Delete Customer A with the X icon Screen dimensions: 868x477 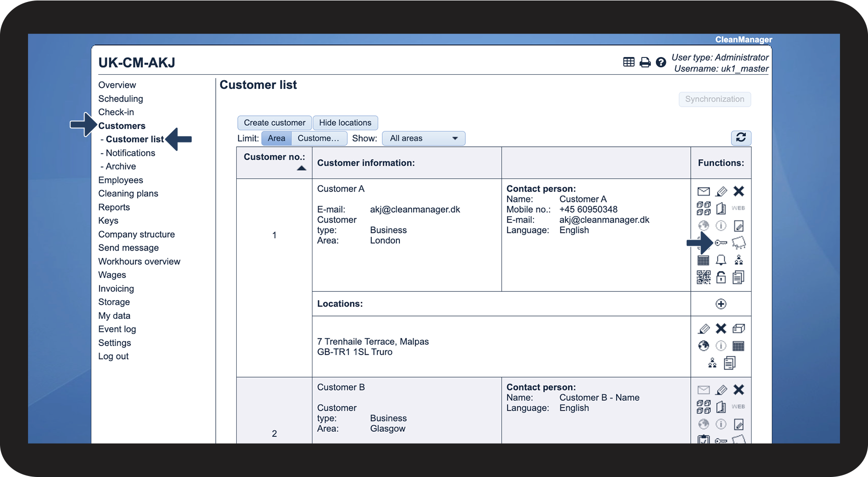click(x=738, y=191)
